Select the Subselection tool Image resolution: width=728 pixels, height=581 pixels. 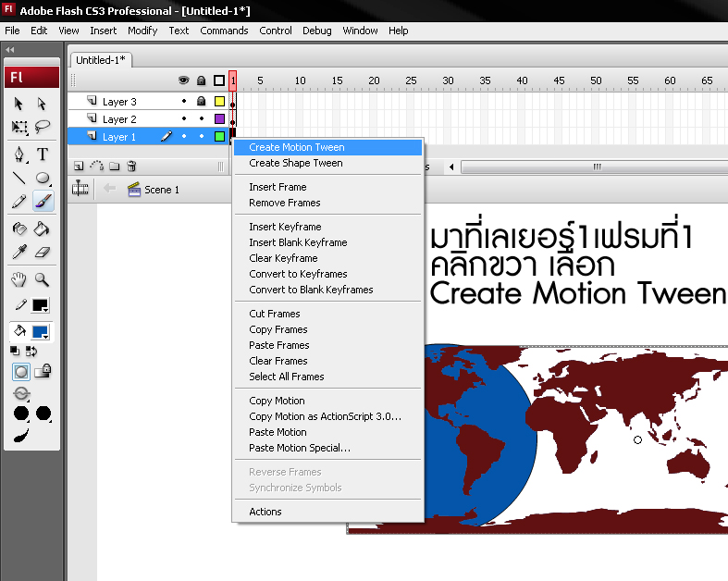(42, 104)
